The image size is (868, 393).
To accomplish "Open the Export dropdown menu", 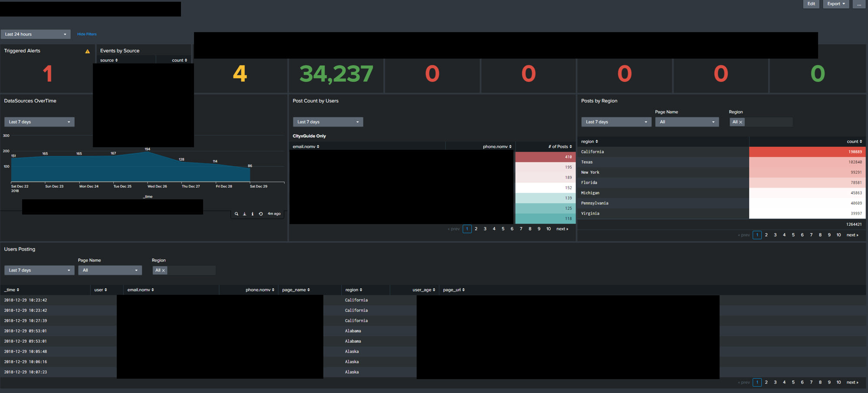I will (x=836, y=4).
